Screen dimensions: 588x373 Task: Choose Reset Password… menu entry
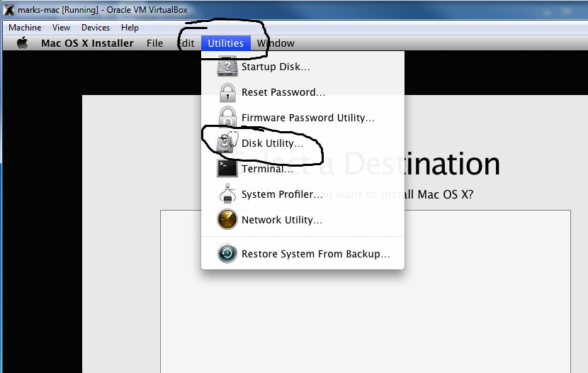[x=303, y=92]
